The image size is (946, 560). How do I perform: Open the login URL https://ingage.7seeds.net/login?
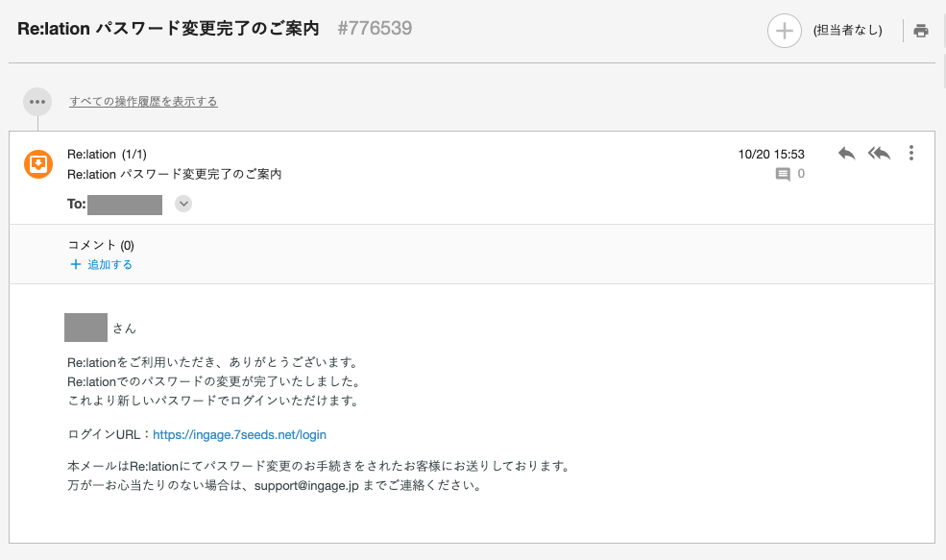click(x=239, y=434)
